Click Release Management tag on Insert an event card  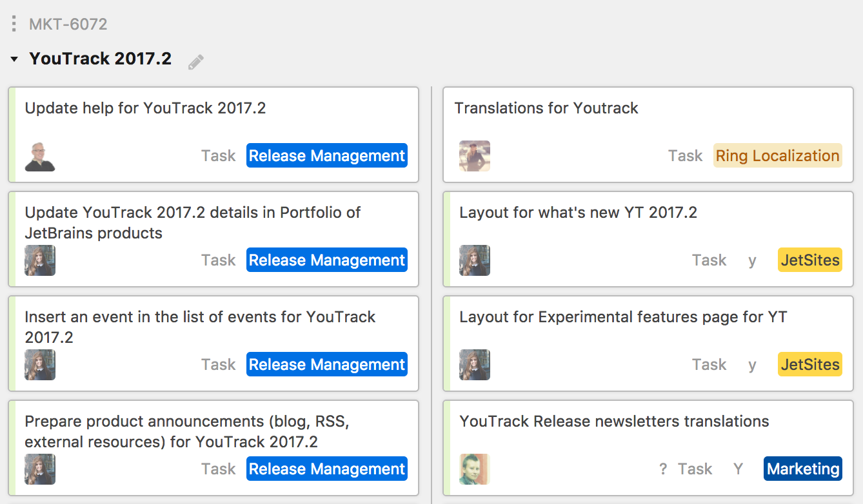327,364
